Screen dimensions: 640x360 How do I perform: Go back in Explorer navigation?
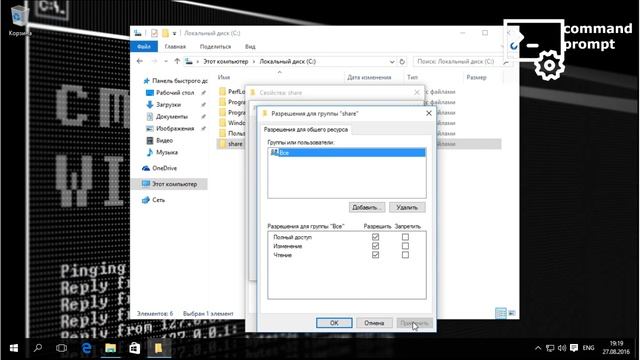pos(140,61)
